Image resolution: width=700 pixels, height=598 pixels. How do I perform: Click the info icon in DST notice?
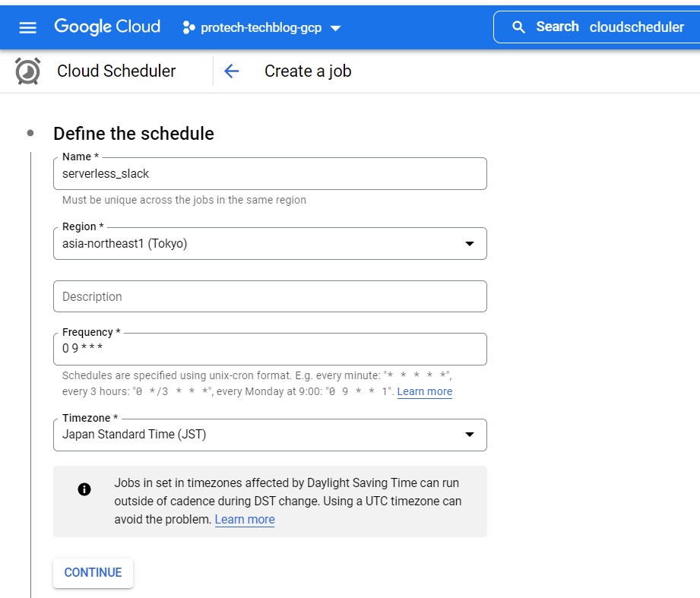pos(84,489)
